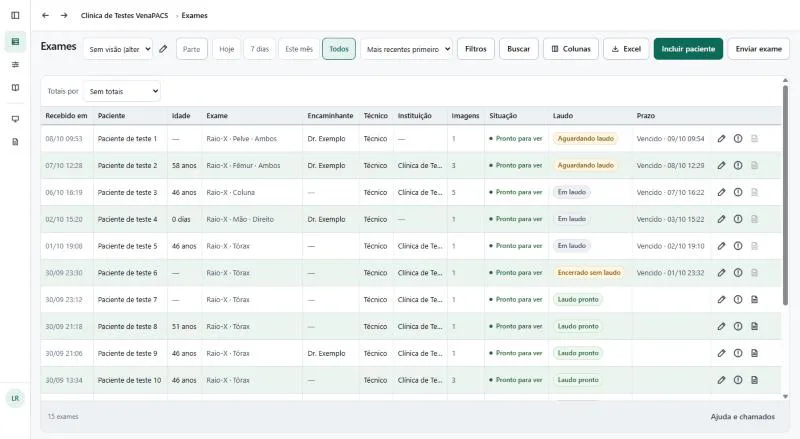Image resolution: width=800 pixels, height=439 pixels.
Task: Open the LR user avatar
Action: pyautogui.click(x=15, y=398)
